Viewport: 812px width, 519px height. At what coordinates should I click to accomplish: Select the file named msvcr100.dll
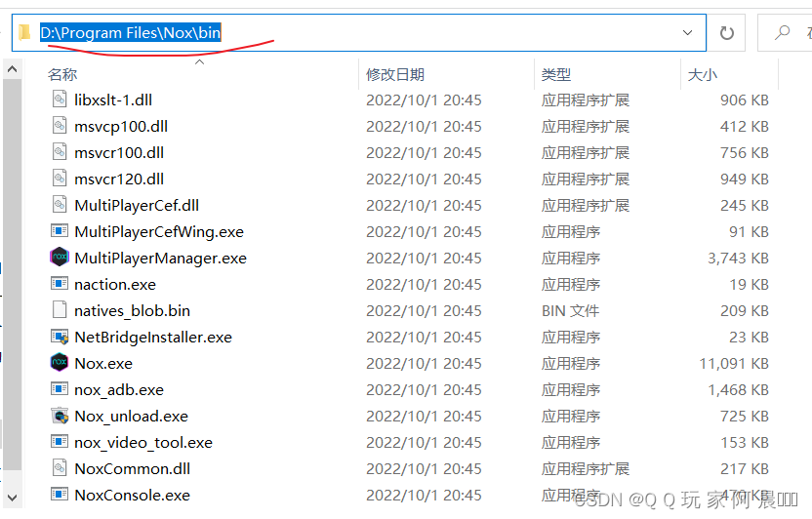[x=119, y=152]
